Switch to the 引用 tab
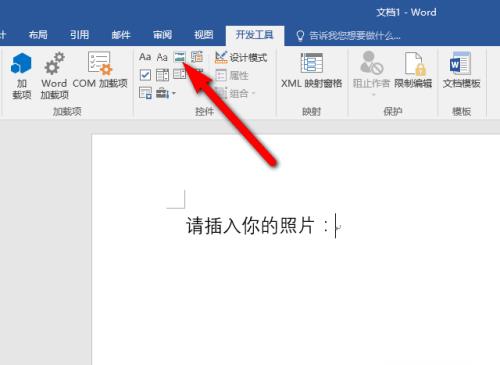Screen dimensions: 500x365 (79, 35)
